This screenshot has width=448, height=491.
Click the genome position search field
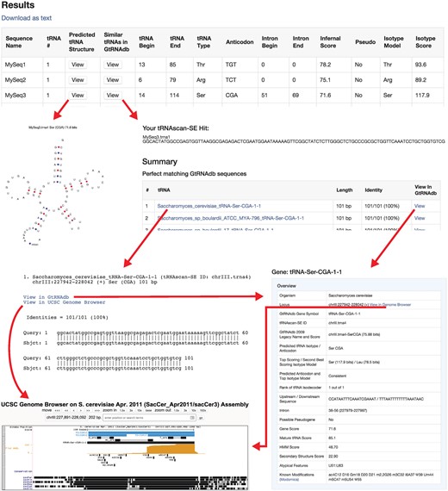coord(149,418)
